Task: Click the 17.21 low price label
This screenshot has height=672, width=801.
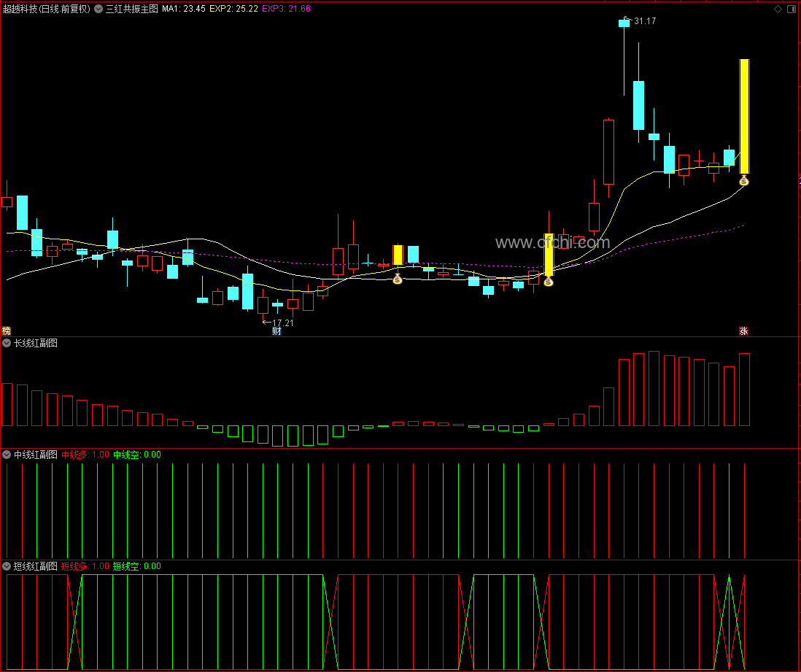Action: [x=282, y=323]
